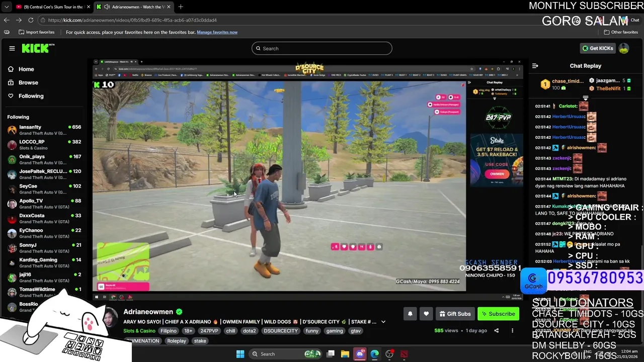Open followed channel Iansan1ty

coord(44,130)
